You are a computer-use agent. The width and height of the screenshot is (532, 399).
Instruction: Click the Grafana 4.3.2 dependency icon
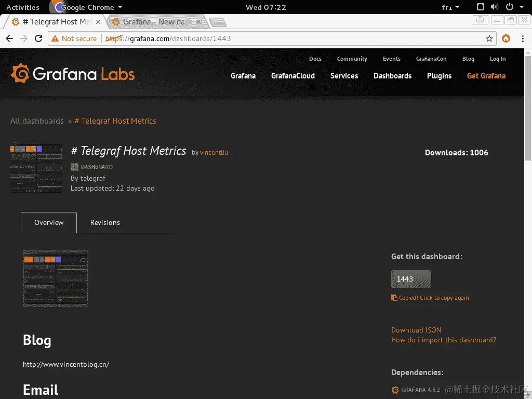pyautogui.click(x=395, y=390)
